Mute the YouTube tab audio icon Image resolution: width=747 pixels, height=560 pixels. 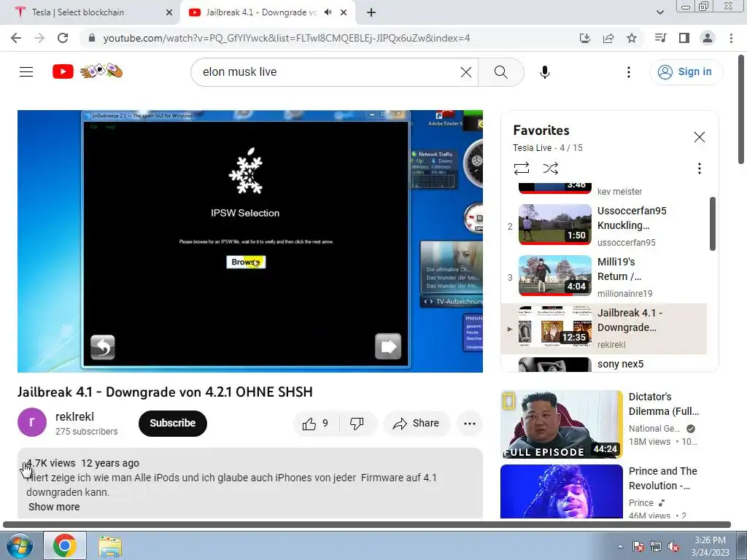click(x=328, y=12)
